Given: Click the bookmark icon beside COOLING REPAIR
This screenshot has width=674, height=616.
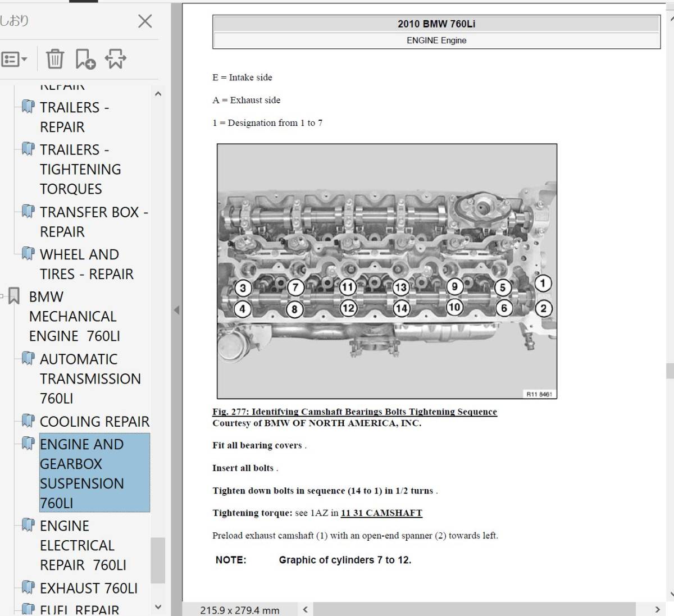Looking at the screenshot, I should pyautogui.click(x=28, y=421).
